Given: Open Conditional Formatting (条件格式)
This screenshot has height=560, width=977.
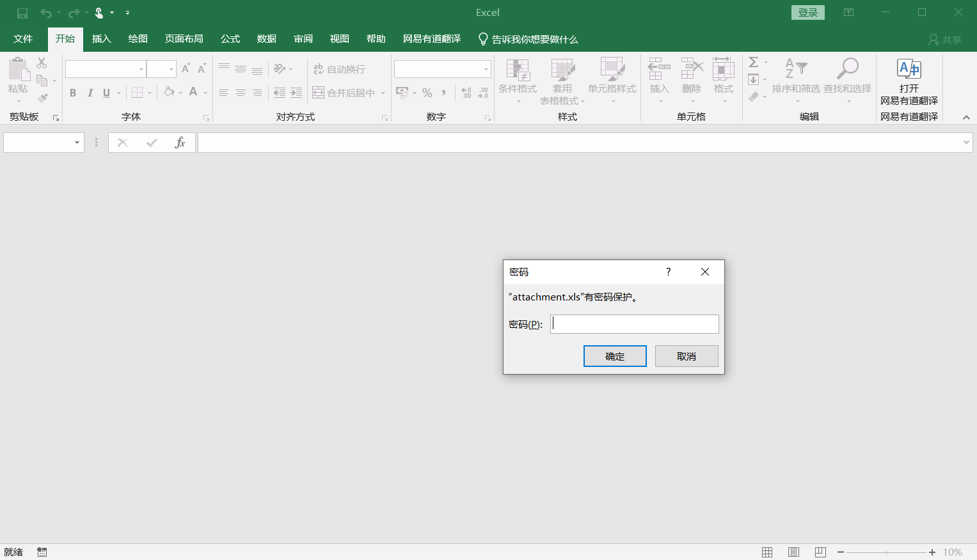Looking at the screenshot, I should (x=518, y=81).
